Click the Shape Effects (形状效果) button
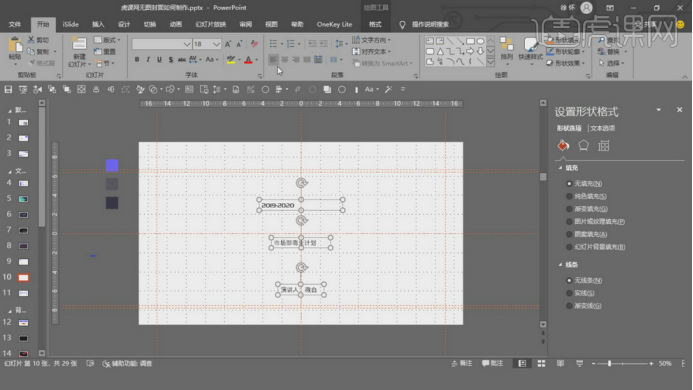This screenshot has width=693, height=390. (566, 63)
